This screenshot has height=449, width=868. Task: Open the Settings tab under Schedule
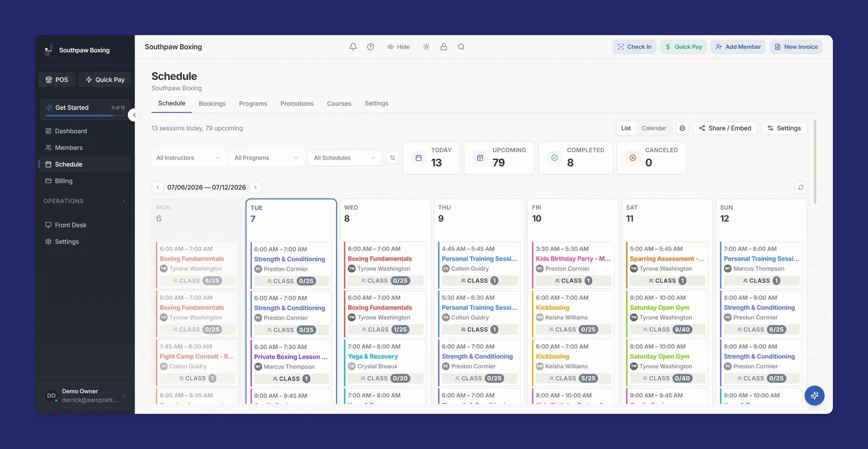pos(376,103)
